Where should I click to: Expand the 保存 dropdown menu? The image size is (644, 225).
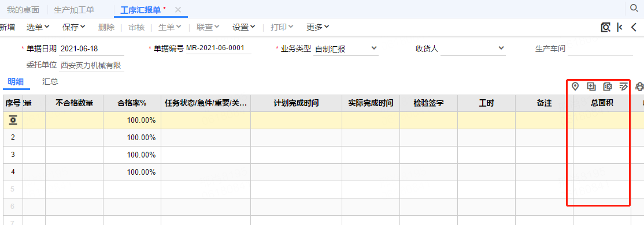tap(74, 28)
